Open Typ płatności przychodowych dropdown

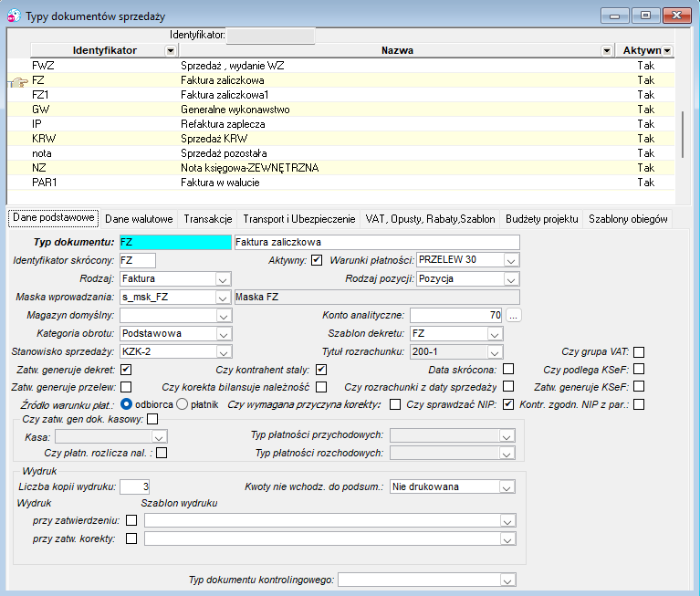(x=507, y=435)
